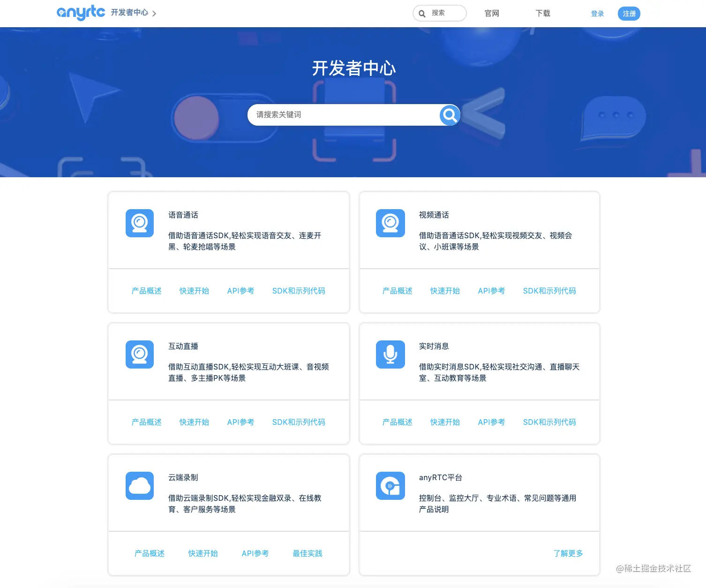Click the 开发者中心 banner heading
The width and height of the screenshot is (706, 588).
click(x=354, y=68)
